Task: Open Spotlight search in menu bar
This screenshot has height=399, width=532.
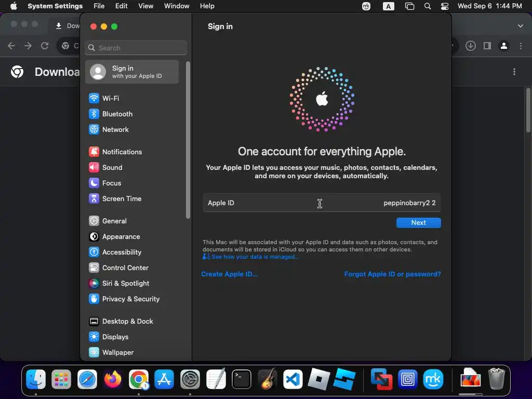Action: (428, 6)
